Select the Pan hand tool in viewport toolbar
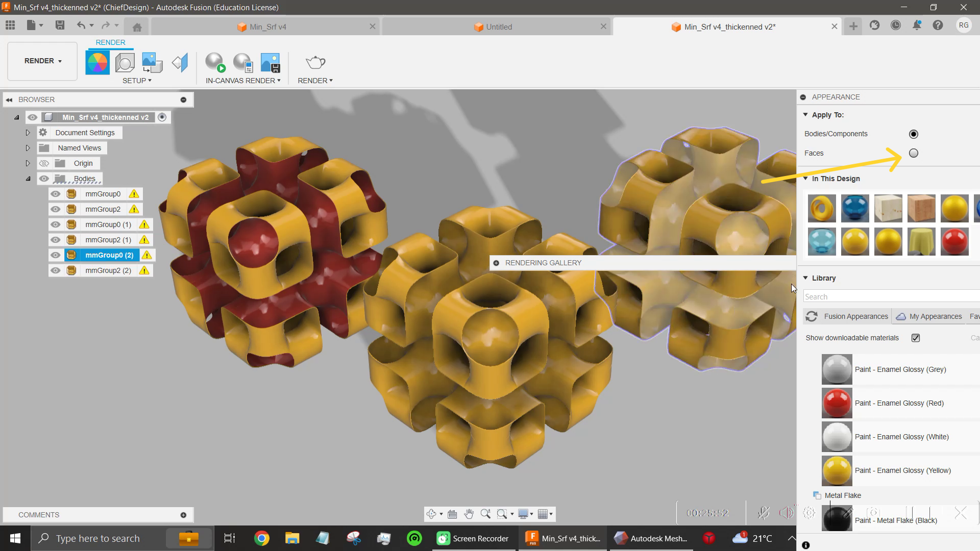 tap(469, 514)
